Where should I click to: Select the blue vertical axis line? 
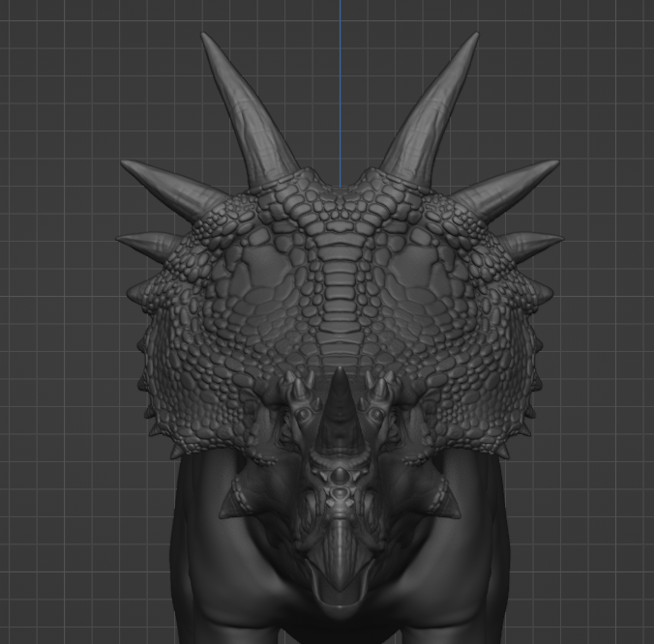point(340,94)
